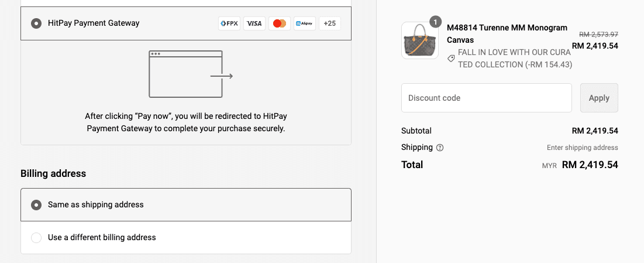644x263 pixels.
Task: Click the Visa card icon
Action: coord(254,23)
